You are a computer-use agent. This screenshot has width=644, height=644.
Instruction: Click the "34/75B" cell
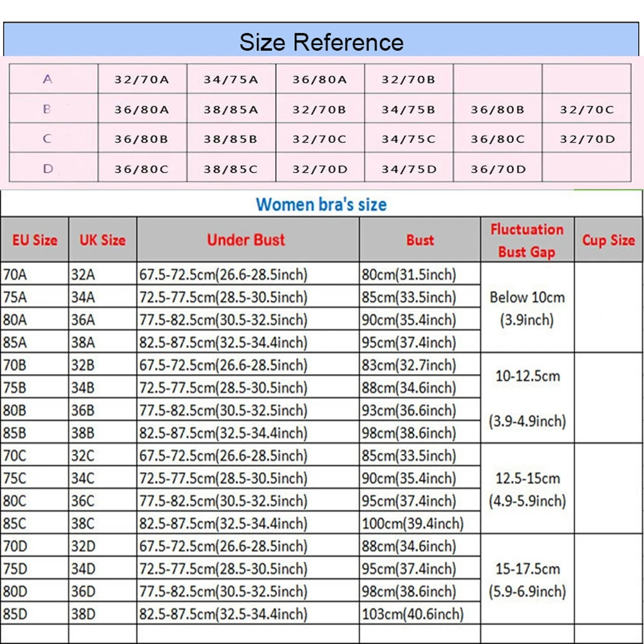coord(409,109)
